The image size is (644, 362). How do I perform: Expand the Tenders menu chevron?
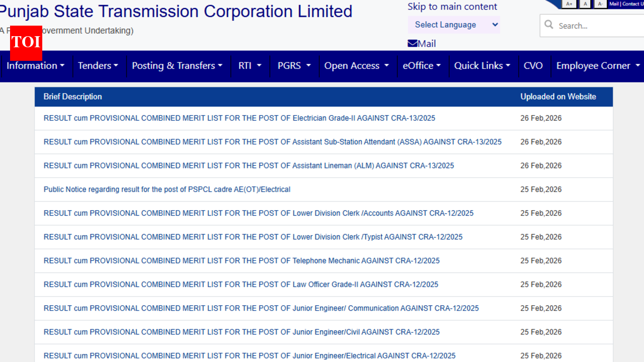(x=115, y=65)
